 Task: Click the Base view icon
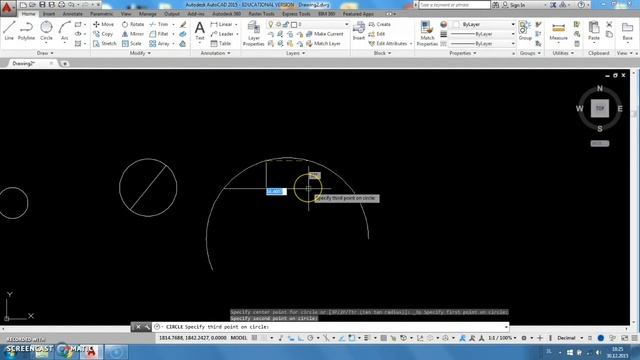point(627,31)
